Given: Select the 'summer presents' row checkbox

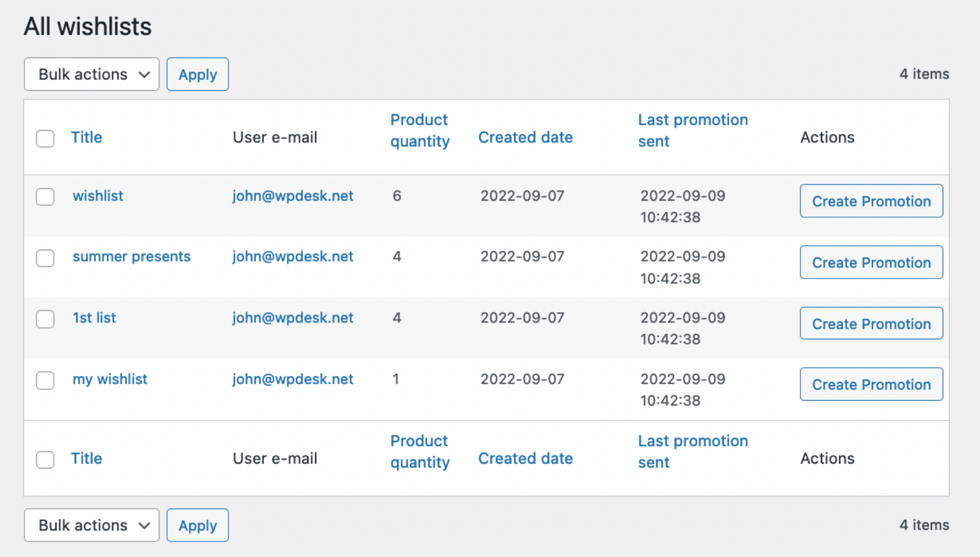Looking at the screenshot, I should [x=45, y=258].
